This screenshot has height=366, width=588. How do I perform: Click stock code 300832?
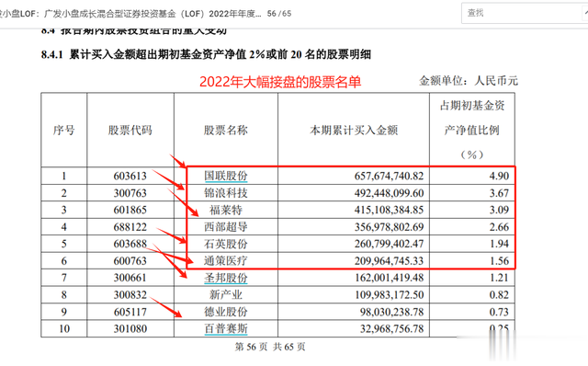tap(130, 294)
